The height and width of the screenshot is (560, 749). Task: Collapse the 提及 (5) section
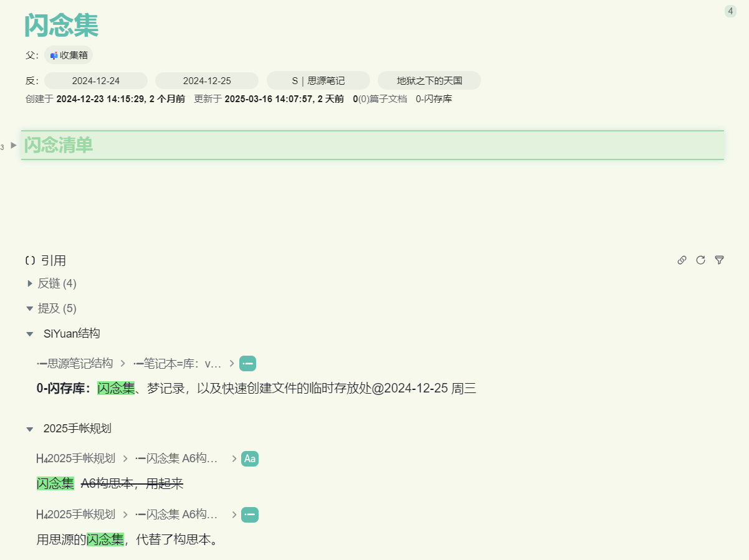click(30, 308)
